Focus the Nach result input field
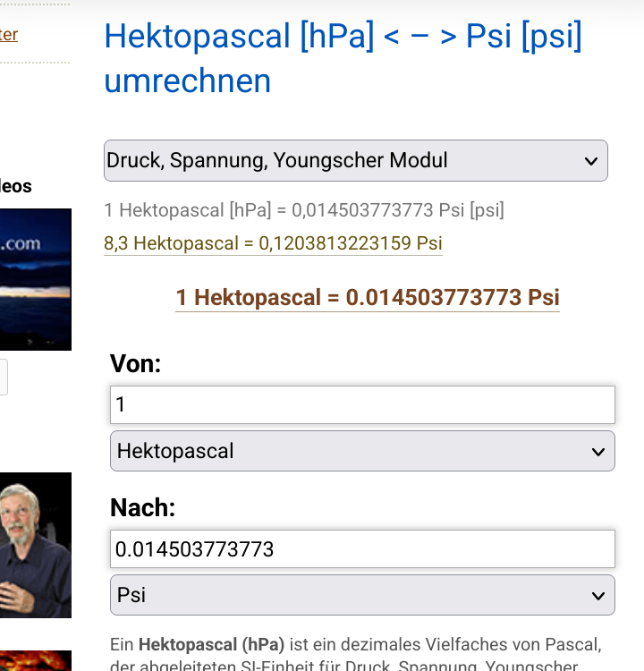Image resolution: width=644 pixels, height=671 pixels. click(362, 549)
